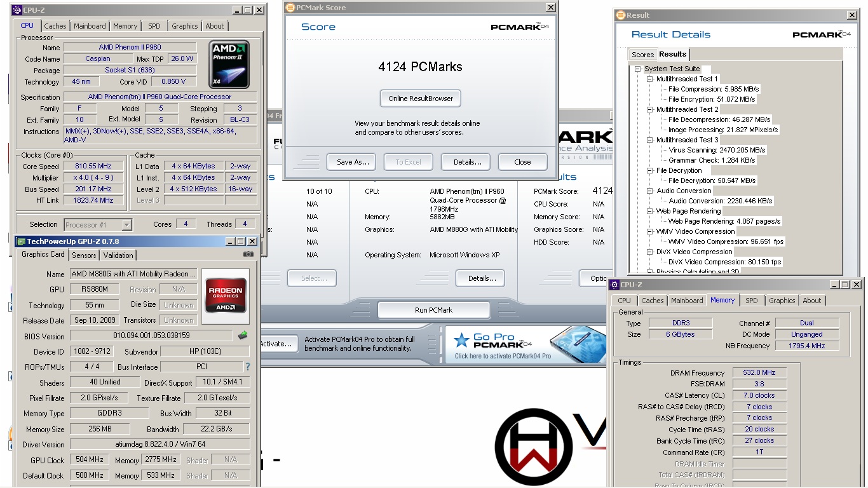Viewport: 868px width, 488px height.
Task: Collapse the System Test Suite tree node
Action: 637,69
